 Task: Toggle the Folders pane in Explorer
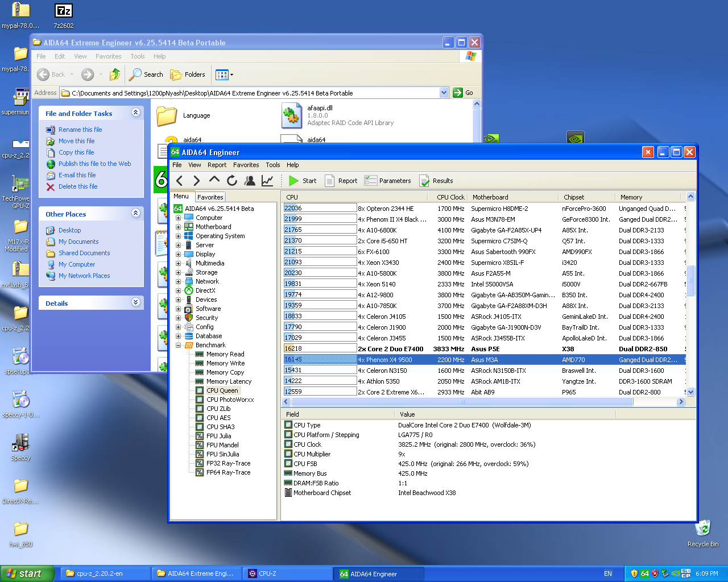coord(188,74)
